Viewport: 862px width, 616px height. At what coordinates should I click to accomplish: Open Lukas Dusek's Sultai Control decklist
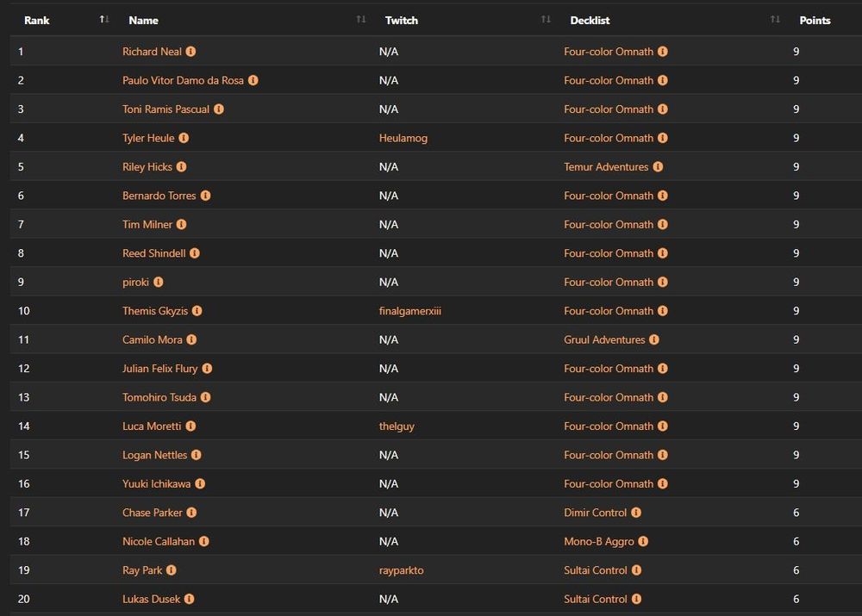pyautogui.click(x=596, y=599)
